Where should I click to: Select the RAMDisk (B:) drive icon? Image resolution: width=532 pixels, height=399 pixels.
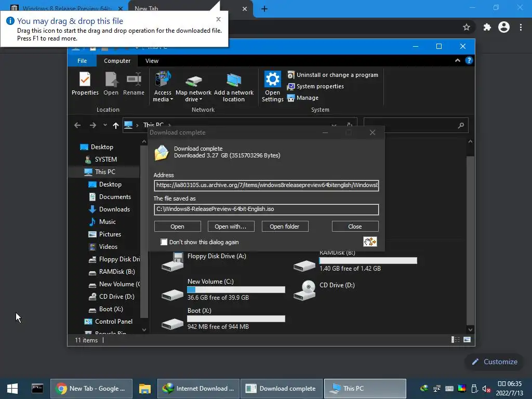pos(304,265)
